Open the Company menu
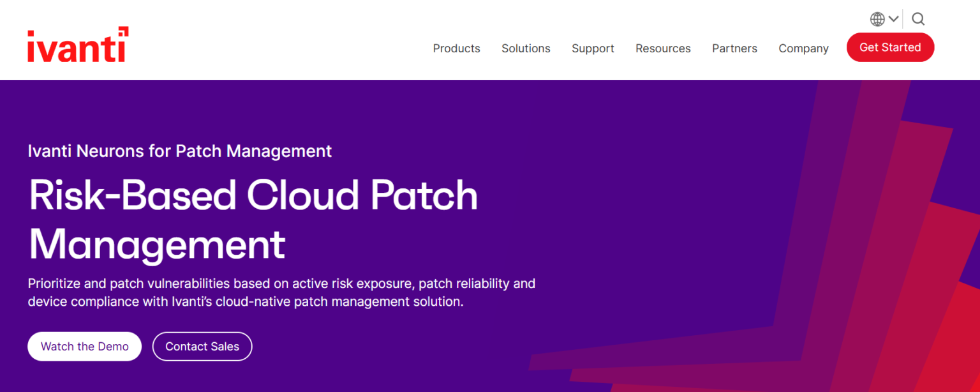The image size is (980, 392). [x=803, y=48]
